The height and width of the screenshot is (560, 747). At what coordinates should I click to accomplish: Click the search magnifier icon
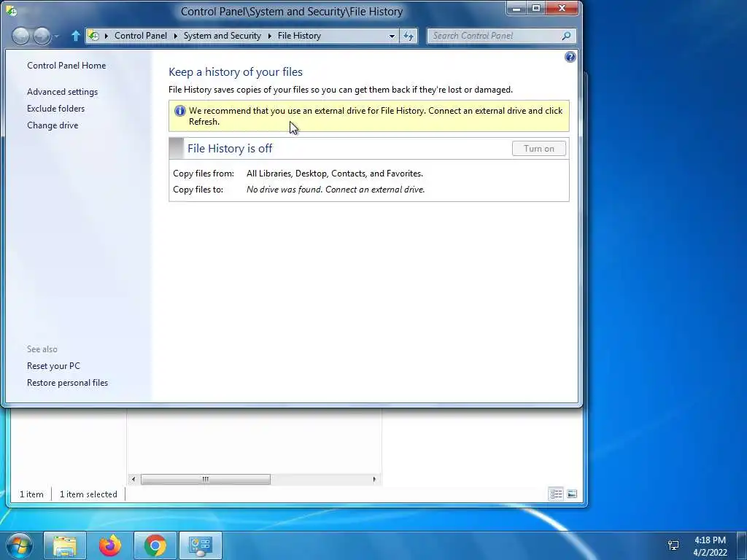tap(566, 36)
